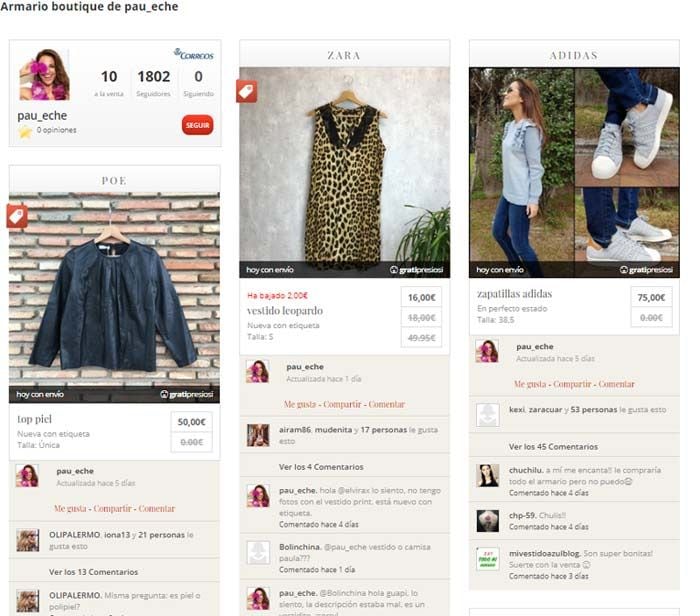Click the blank kexi avatar next to the 53 personas likes
The width and height of the screenshot is (700, 616).
[488, 415]
